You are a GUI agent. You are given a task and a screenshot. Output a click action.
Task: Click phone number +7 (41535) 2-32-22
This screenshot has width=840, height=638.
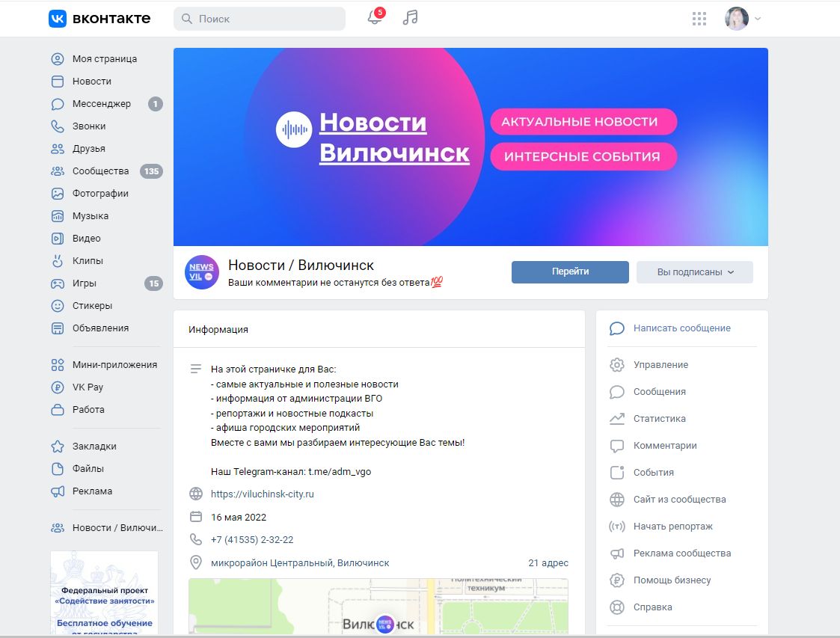252,540
